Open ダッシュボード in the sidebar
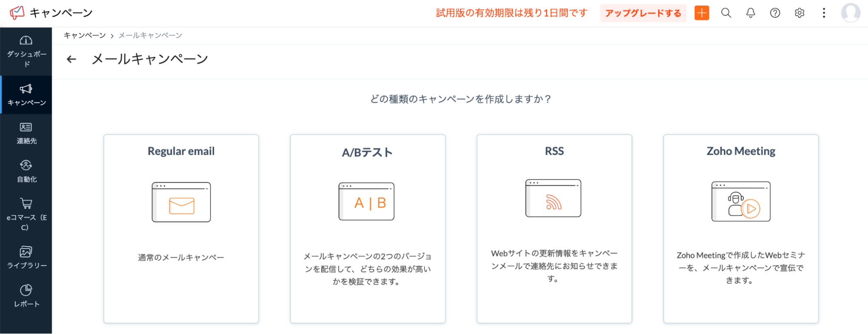 (x=26, y=51)
